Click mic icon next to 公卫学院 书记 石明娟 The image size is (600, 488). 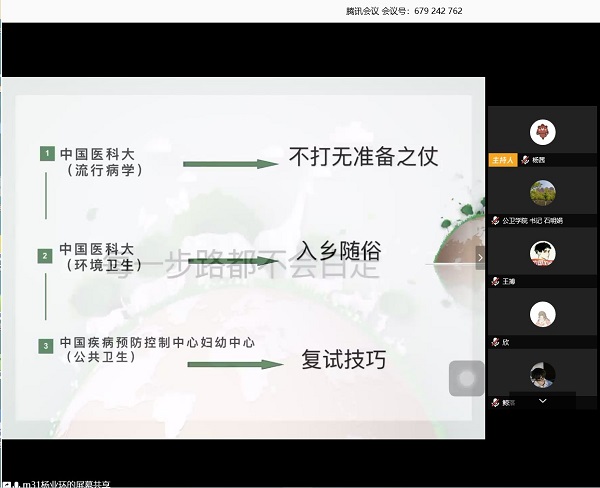pyautogui.click(x=494, y=221)
